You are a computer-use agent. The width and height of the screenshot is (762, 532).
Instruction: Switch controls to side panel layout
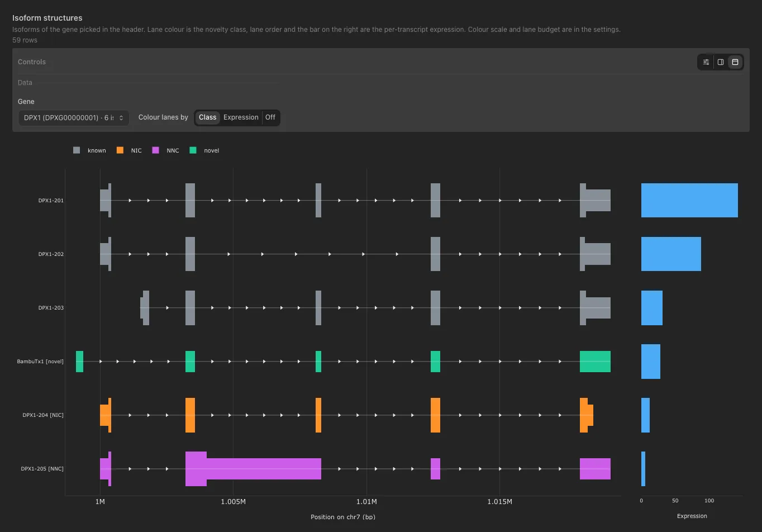click(x=721, y=62)
